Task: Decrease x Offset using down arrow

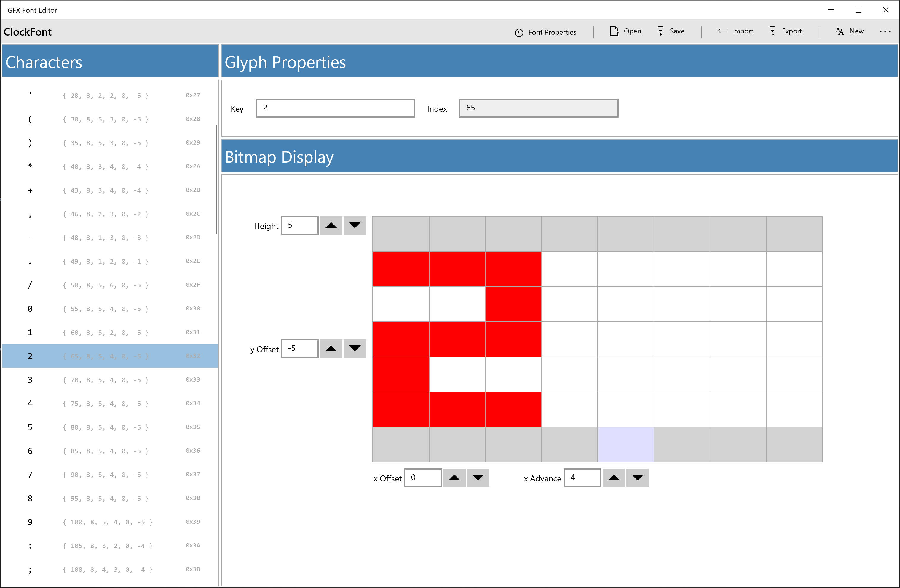Action: click(x=478, y=478)
